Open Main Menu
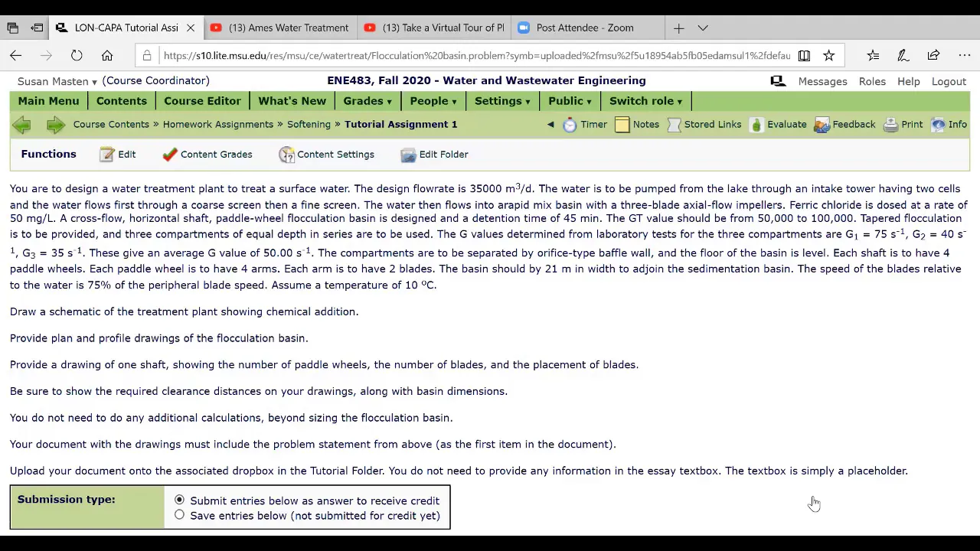The width and height of the screenshot is (980, 551). pos(48,101)
